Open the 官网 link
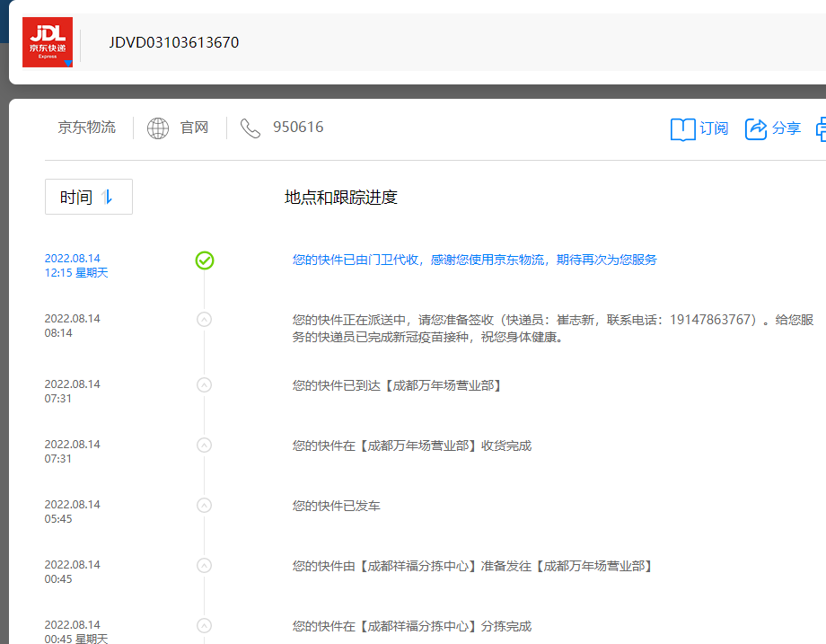 tap(195, 128)
